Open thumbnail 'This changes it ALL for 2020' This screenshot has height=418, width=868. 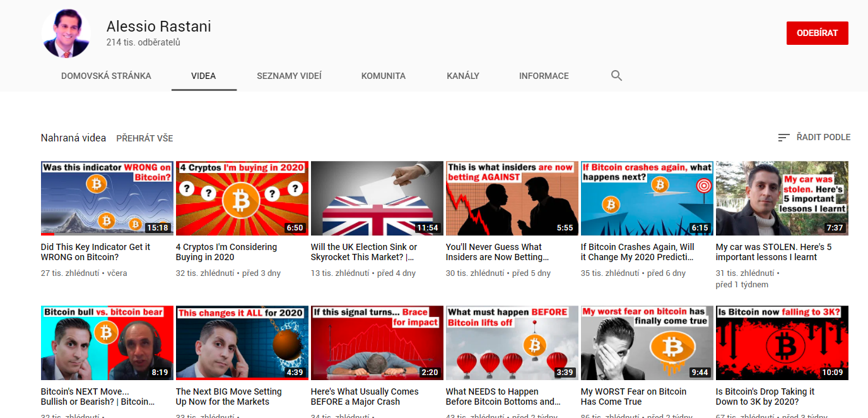click(x=242, y=343)
